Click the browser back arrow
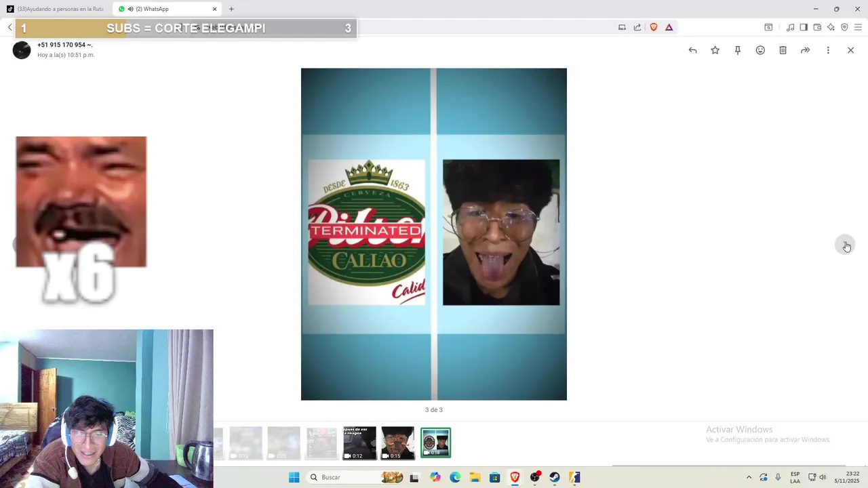The height and width of the screenshot is (488, 868). 9,27
